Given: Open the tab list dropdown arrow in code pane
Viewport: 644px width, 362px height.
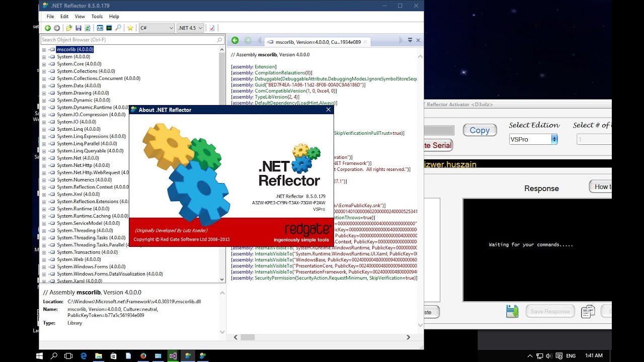Looking at the screenshot, I should (x=410, y=40).
